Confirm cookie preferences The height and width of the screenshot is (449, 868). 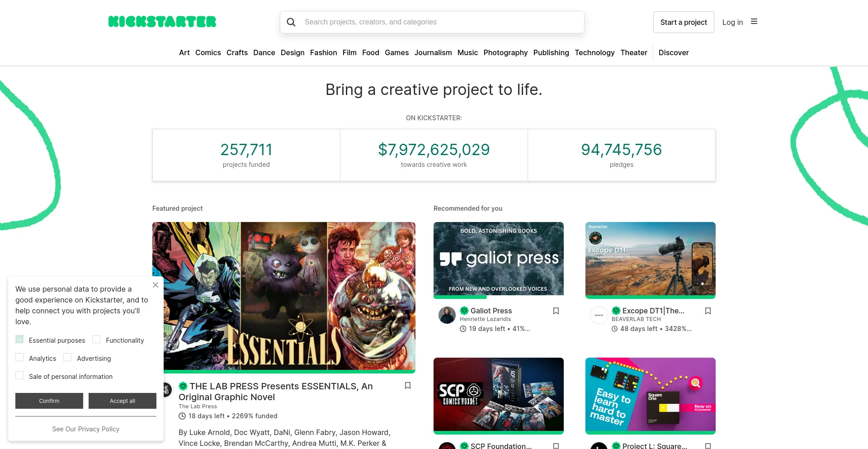(49, 401)
